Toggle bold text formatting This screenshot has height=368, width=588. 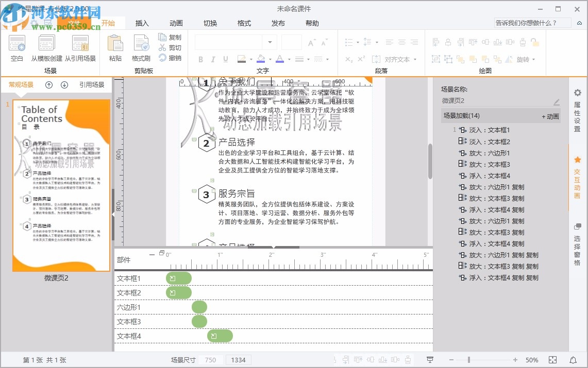[x=200, y=60]
